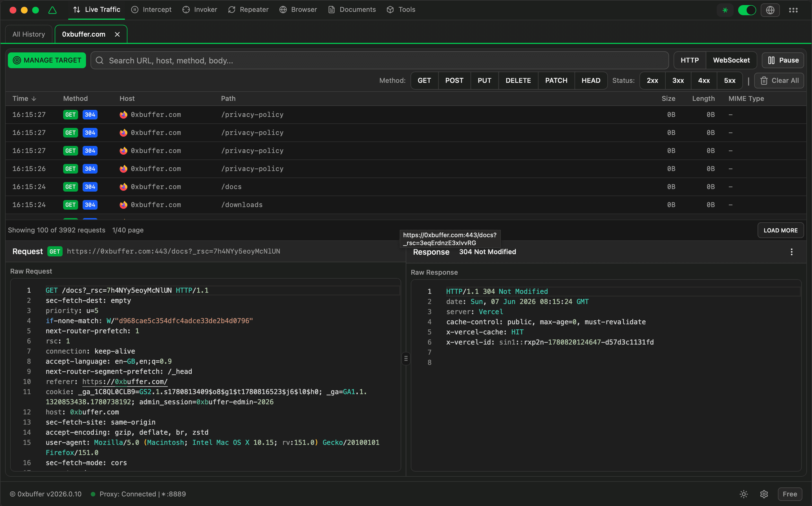Filter by 5xx status codes
The image size is (812, 506).
coord(730,80)
